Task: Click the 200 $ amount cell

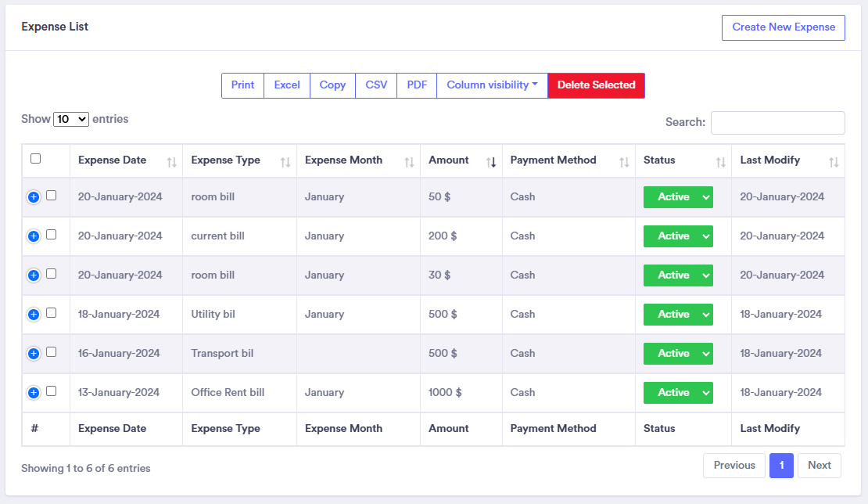Action: pyautogui.click(x=461, y=236)
